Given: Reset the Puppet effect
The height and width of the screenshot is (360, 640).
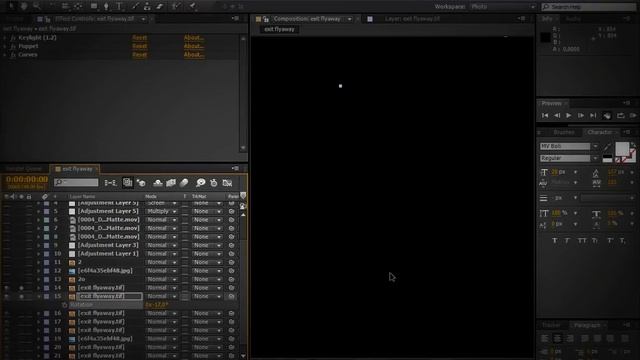Looking at the screenshot, I should [140, 46].
